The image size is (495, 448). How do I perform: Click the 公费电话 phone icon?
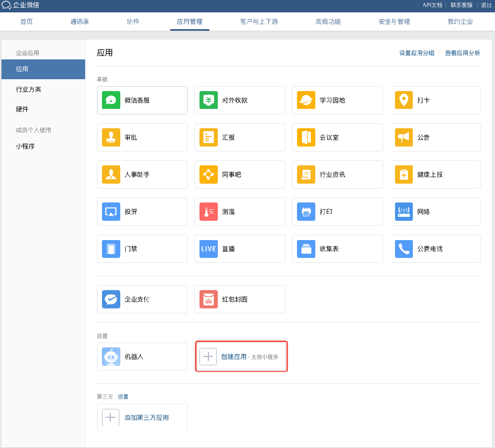tap(404, 249)
